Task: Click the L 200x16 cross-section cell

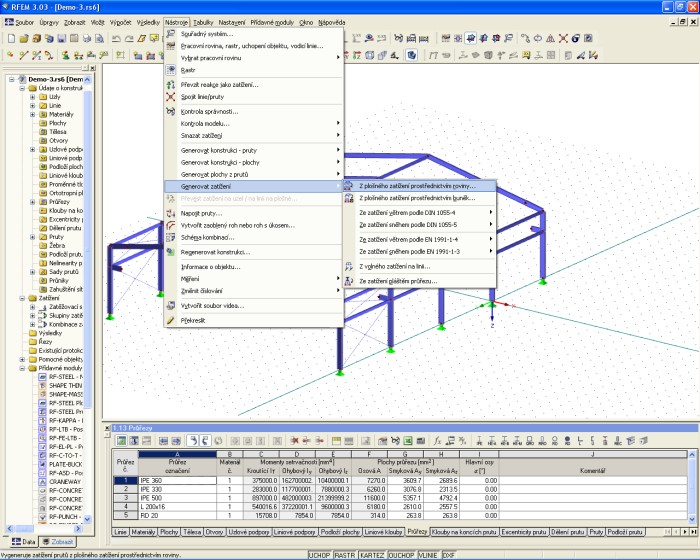Action: (x=177, y=507)
